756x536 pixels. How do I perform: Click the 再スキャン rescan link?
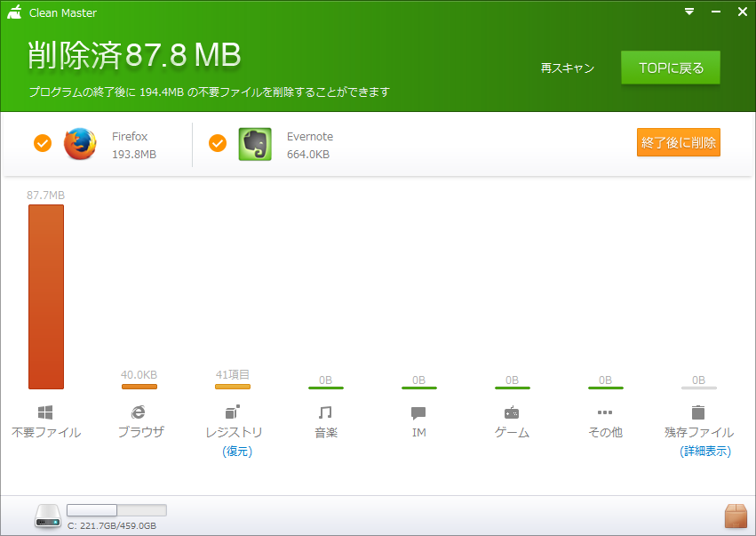click(x=568, y=68)
